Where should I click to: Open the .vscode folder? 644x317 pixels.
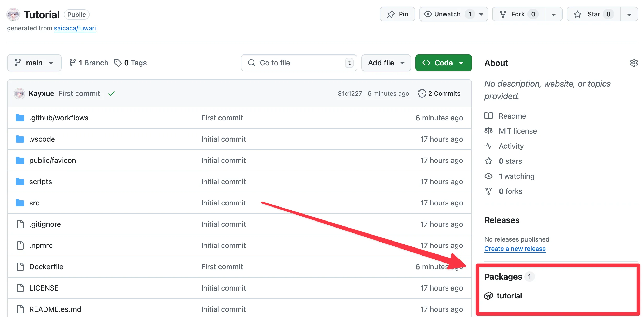[42, 139]
